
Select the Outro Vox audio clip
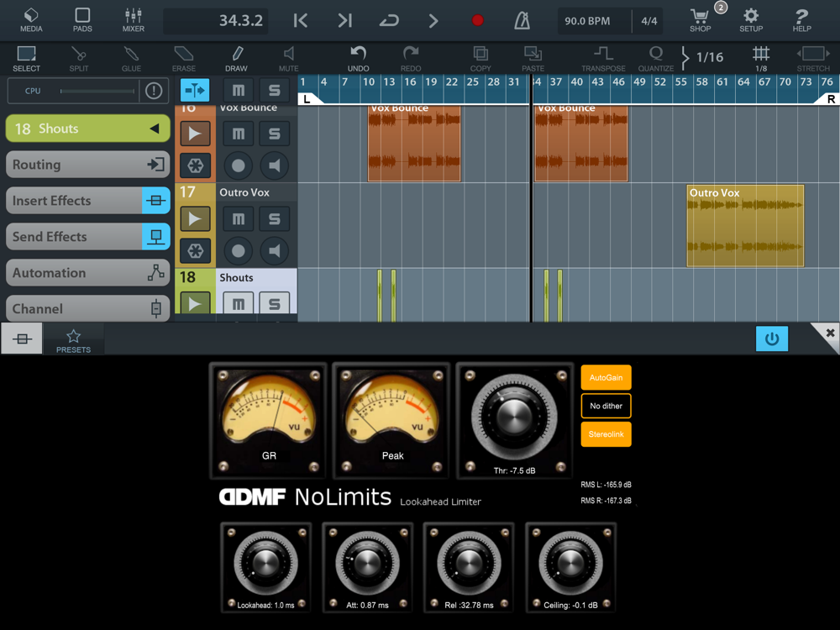[x=745, y=225]
